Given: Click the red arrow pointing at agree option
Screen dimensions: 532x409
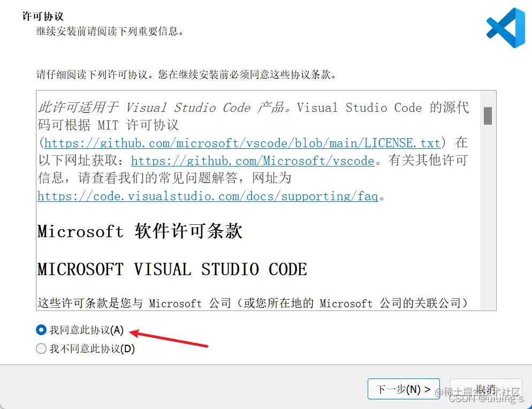Looking at the screenshot, I should 169,338.
